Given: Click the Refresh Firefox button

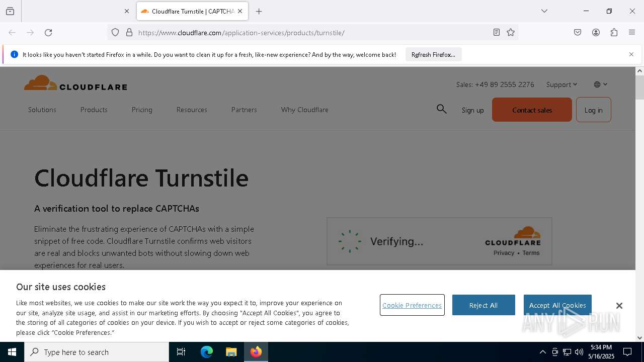Looking at the screenshot, I should pos(433,54).
